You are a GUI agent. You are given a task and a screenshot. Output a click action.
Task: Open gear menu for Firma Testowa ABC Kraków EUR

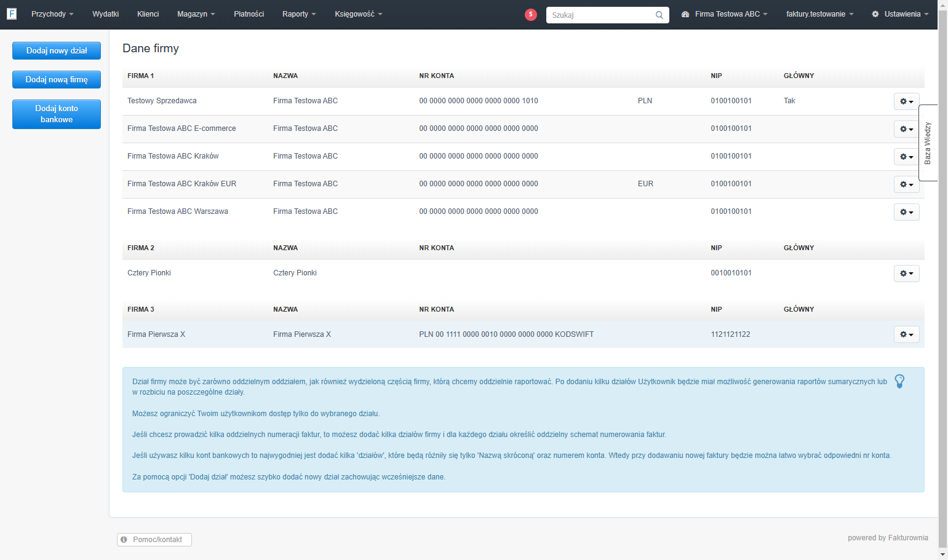[x=907, y=184]
